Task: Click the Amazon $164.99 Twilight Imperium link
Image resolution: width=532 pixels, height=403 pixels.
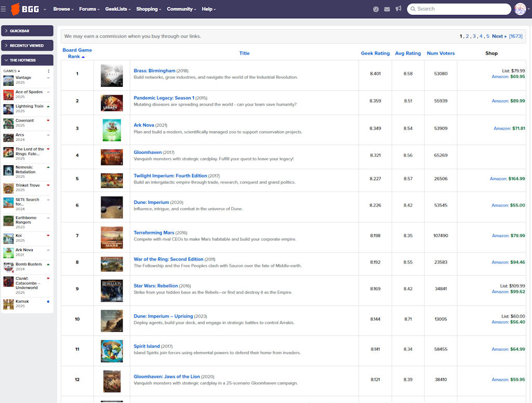Action: click(507, 179)
